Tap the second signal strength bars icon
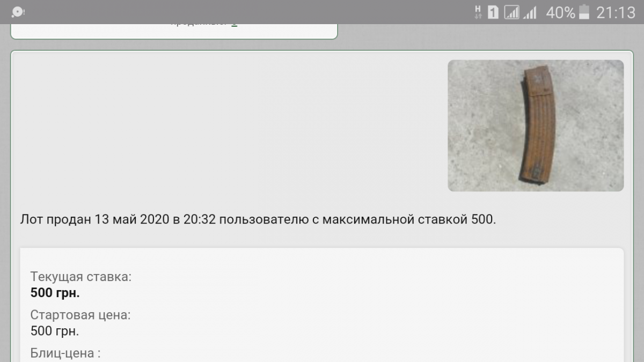The width and height of the screenshot is (644, 362). (x=530, y=12)
